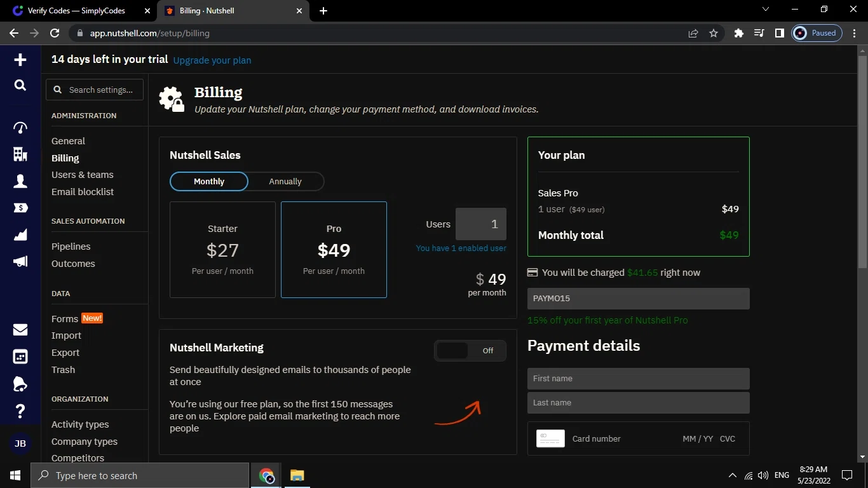Open Windows Start menu

[15, 475]
